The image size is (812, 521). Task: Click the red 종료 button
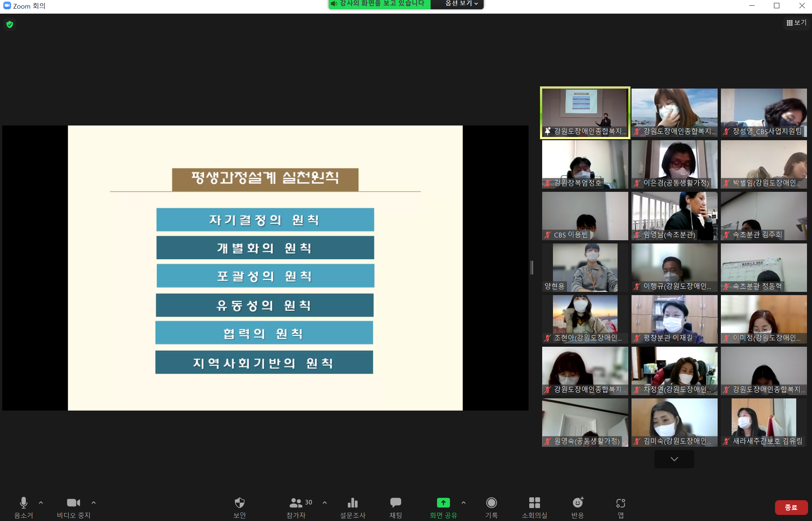pos(791,507)
